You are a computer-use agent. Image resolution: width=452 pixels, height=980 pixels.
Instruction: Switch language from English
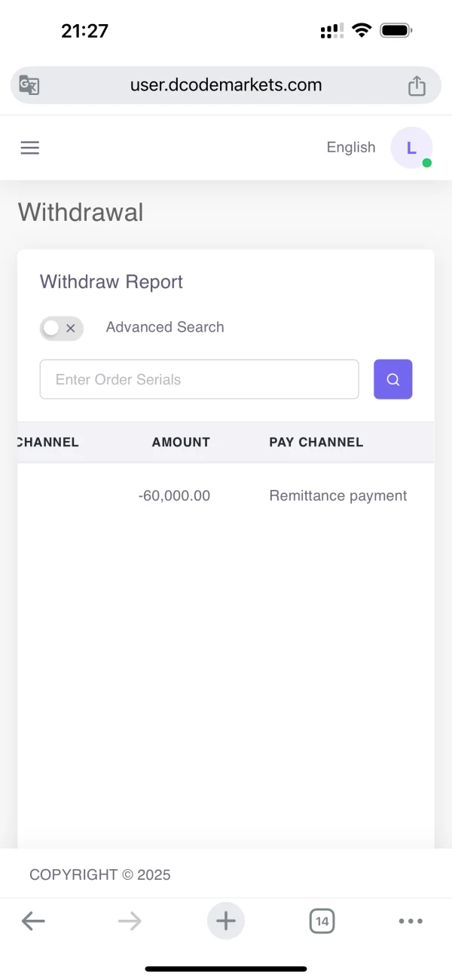point(351,148)
